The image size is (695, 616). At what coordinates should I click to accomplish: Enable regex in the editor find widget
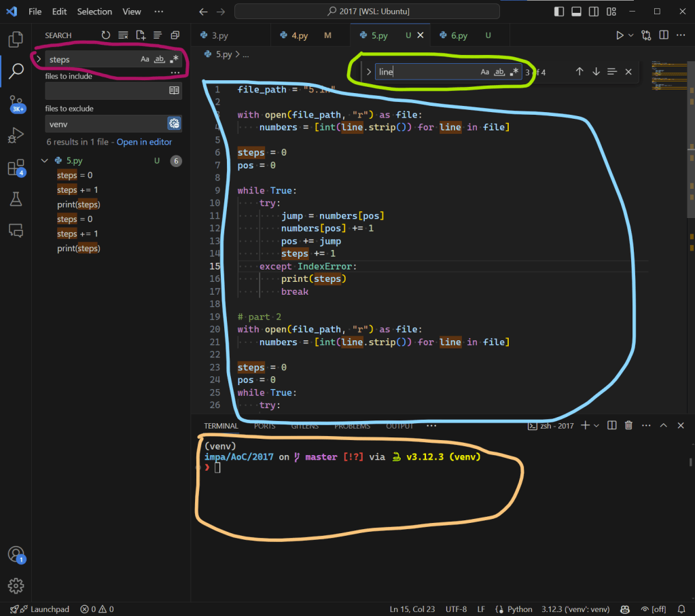514,71
